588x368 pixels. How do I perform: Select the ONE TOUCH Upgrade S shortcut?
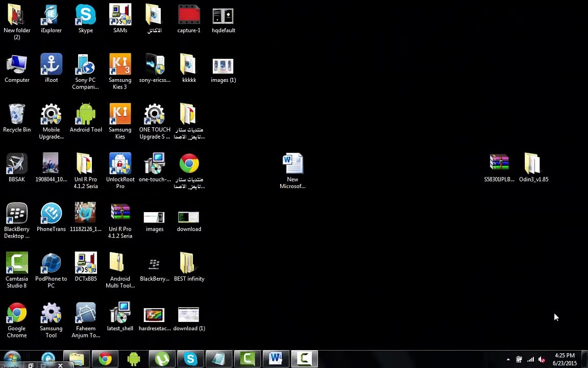point(155,121)
